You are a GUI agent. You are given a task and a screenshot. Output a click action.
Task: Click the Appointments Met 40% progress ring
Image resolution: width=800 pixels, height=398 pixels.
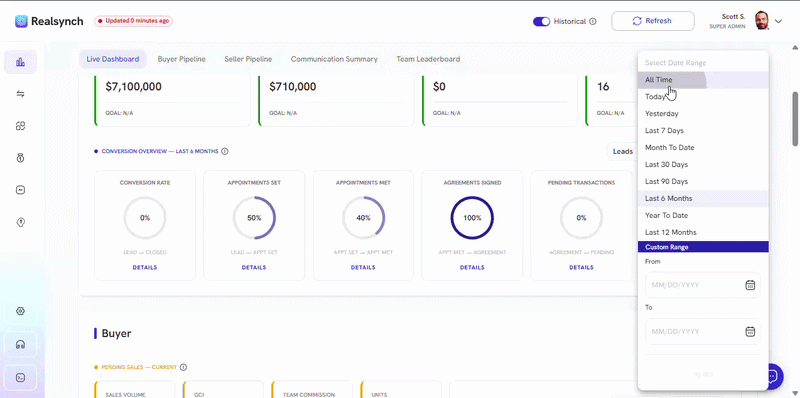[x=363, y=218]
